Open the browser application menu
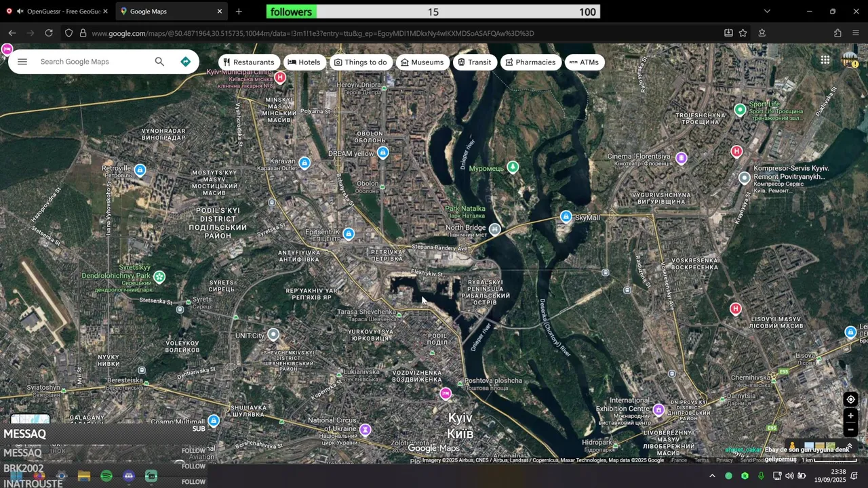Image resolution: width=868 pixels, height=488 pixels. tap(855, 33)
